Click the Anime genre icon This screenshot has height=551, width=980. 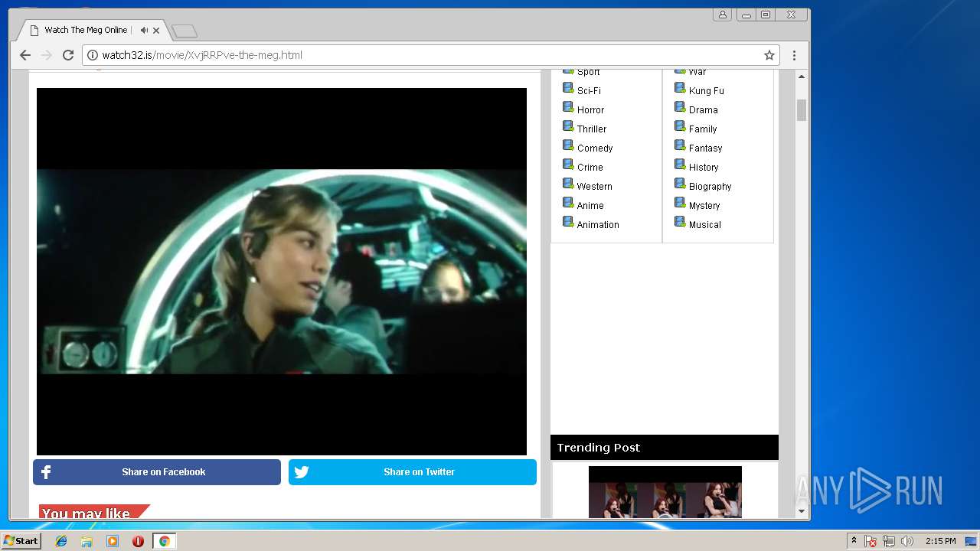(568, 203)
